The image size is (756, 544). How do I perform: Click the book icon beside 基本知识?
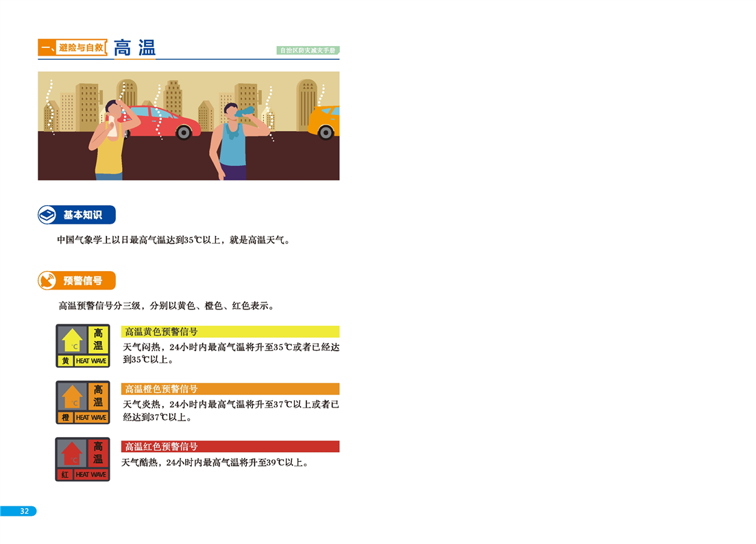tap(48, 215)
